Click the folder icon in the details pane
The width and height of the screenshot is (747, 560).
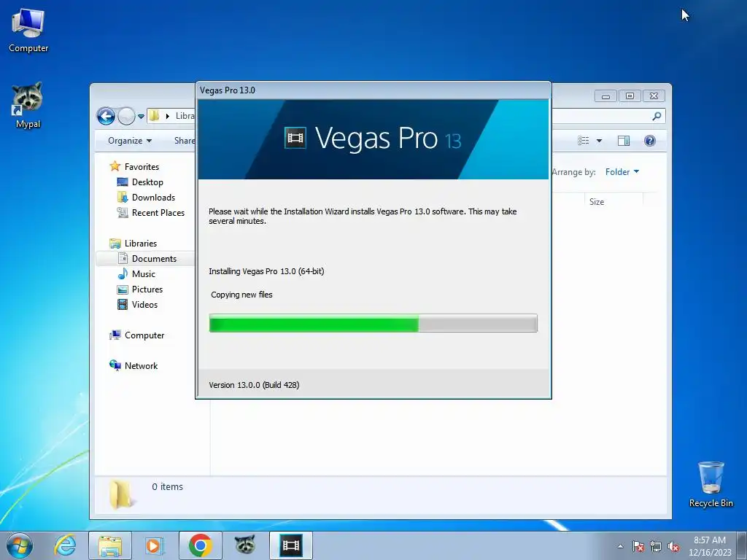[122, 495]
